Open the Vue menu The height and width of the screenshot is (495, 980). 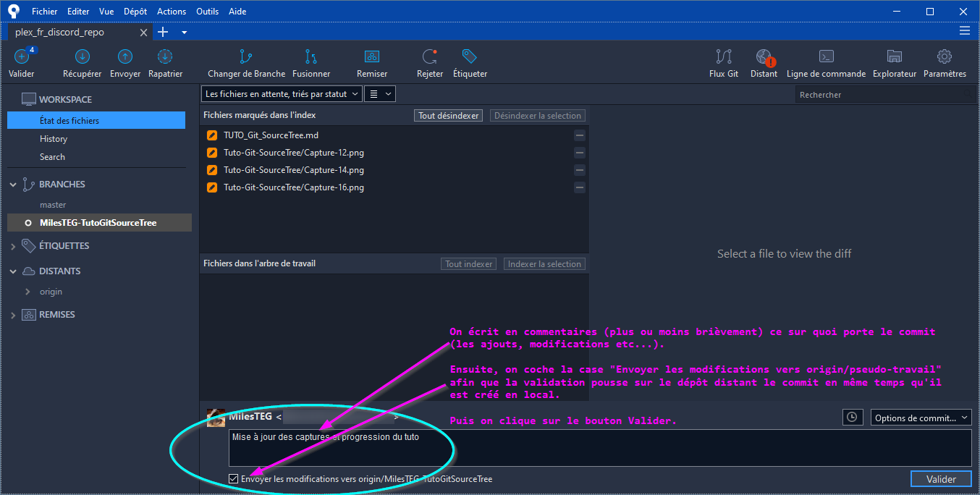pos(106,12)
